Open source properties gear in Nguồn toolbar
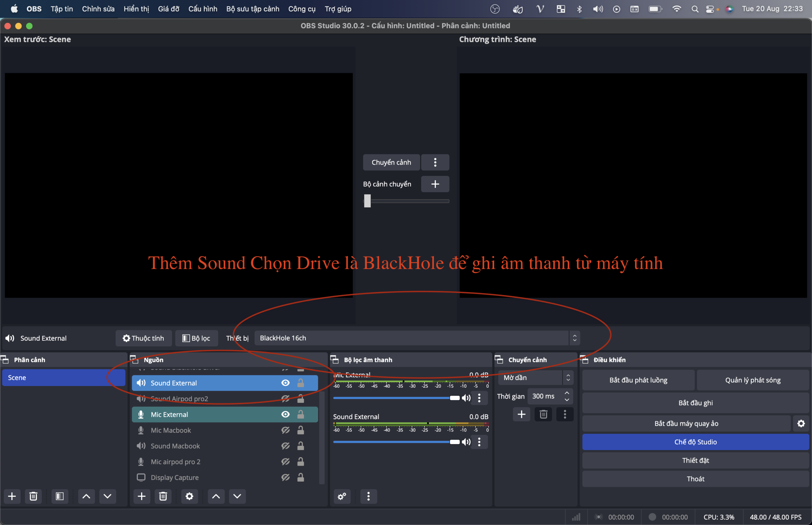 pos(190,496)
